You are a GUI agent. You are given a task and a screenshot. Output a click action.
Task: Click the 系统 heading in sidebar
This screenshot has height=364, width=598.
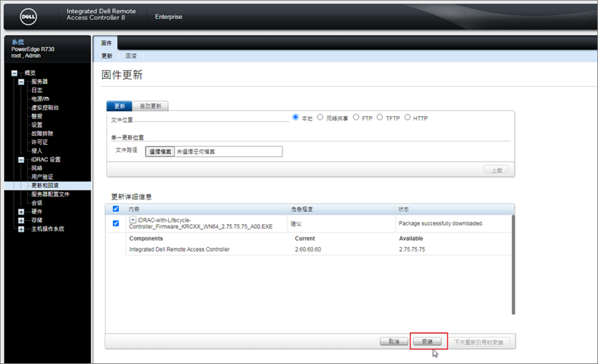(x=17, y=42)
